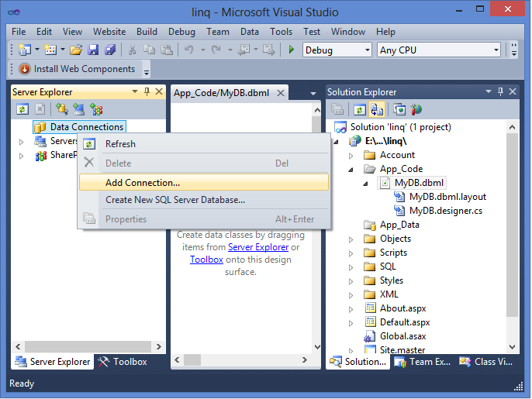532x399 pixels.
Task: Click the Undo arrow icon
Action: point(189,50)
